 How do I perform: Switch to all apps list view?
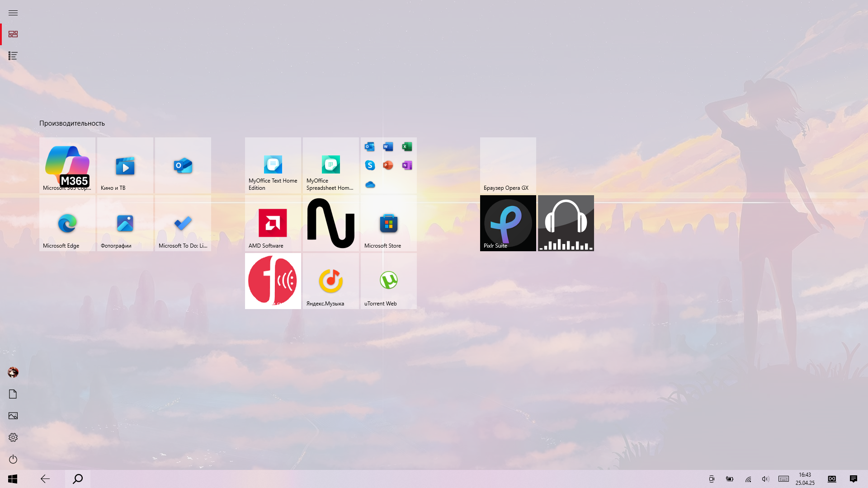pos(13,56)
